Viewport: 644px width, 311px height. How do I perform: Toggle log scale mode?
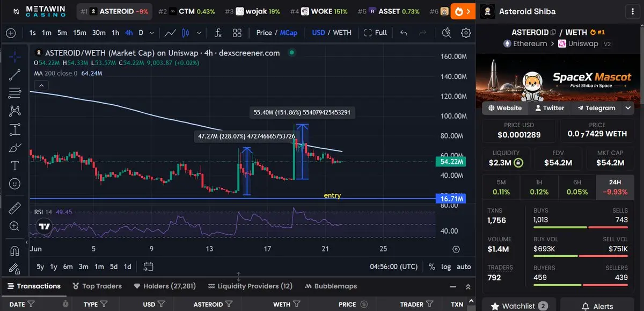click(x=446, y=266)
